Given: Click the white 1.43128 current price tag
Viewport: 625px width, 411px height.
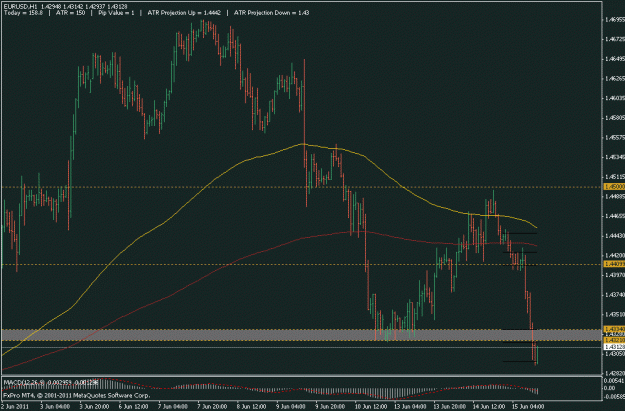Looking at the screenshot, I should (615, 347).
